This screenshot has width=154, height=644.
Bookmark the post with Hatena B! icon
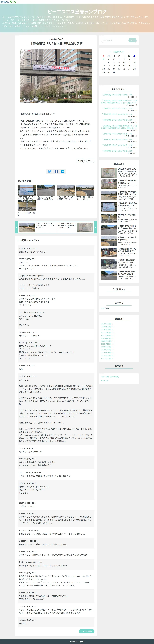coord(62,171)
